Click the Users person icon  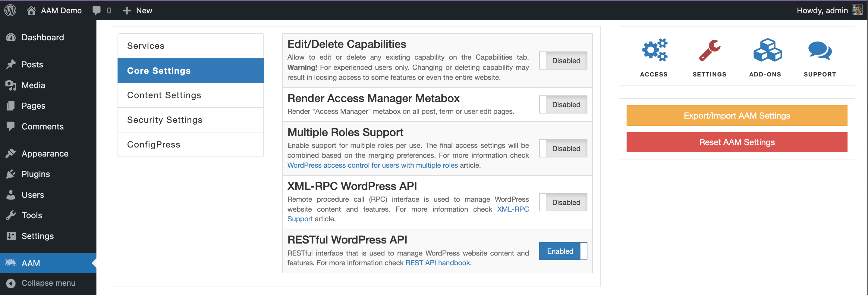(11, 195)
